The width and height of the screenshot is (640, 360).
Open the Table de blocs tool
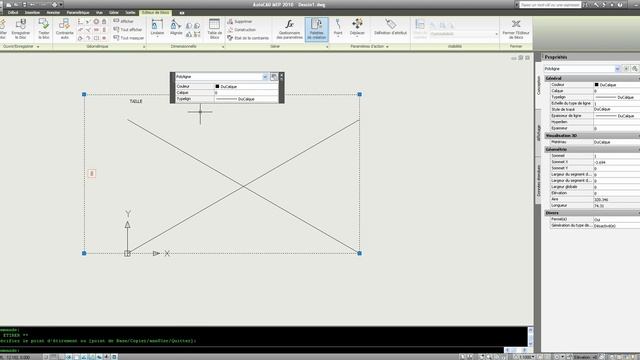tap(215, 29)
